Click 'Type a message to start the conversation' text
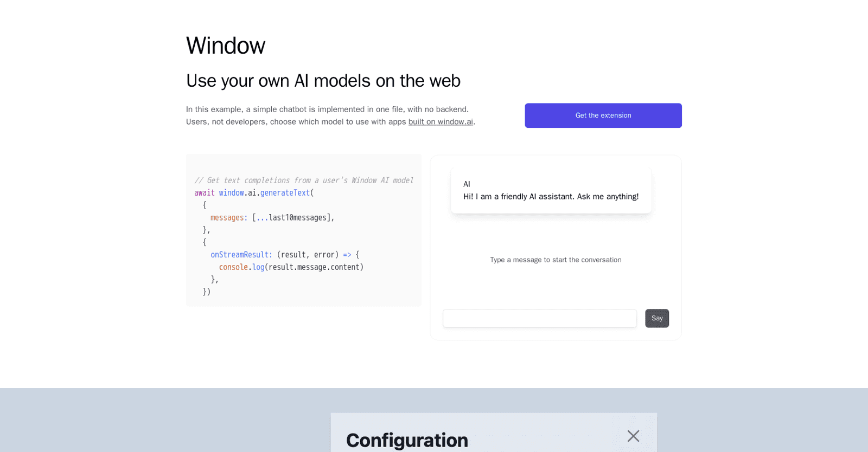The height and width of the screenshot is (452, 868). tap(555, 260)
